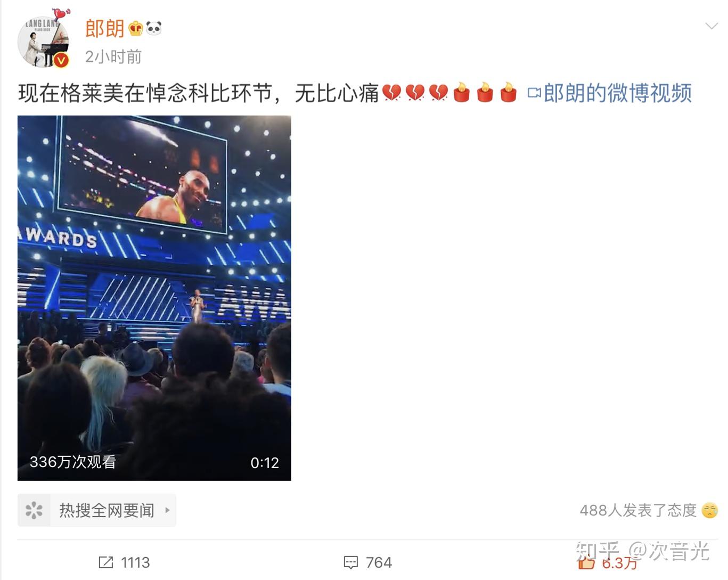Click the panda emoji badge beside username
The image size is (728, 580).
(x=154, y=28)
